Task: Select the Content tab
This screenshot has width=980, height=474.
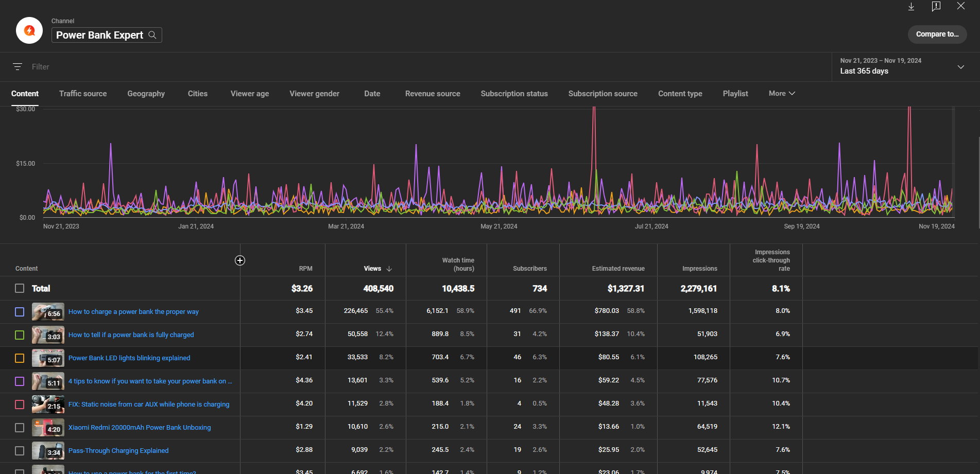Action: (25, 94)
